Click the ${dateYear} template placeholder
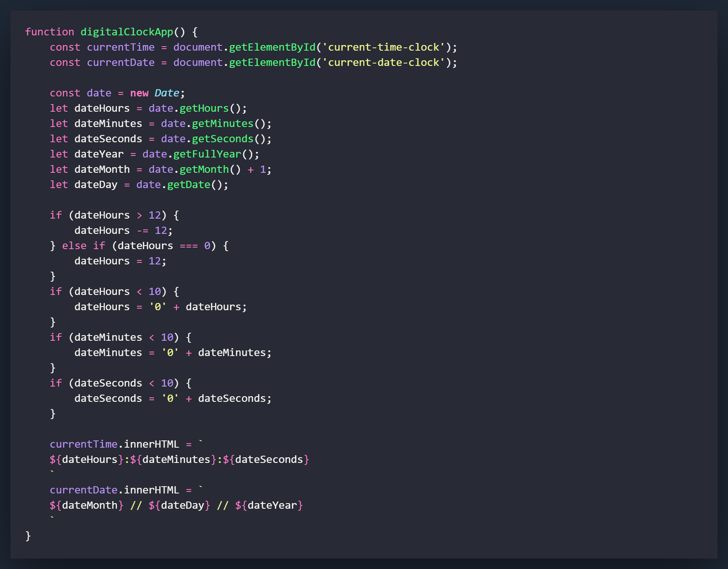The width and height of the screenshot is (728, 569). [x=269, y=506]
